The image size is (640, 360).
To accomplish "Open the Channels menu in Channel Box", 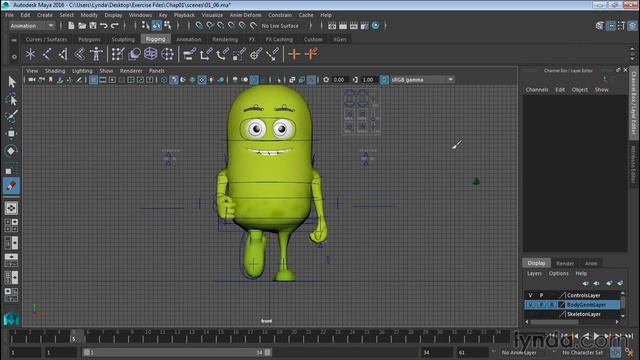I will [x=537, y=89].
